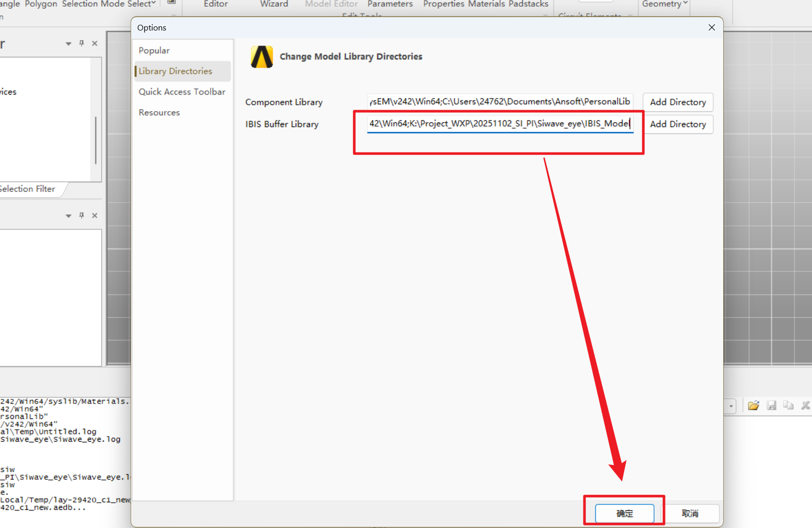
Task: Click the greyed save floppy icon
Action: tap(772, 406)
